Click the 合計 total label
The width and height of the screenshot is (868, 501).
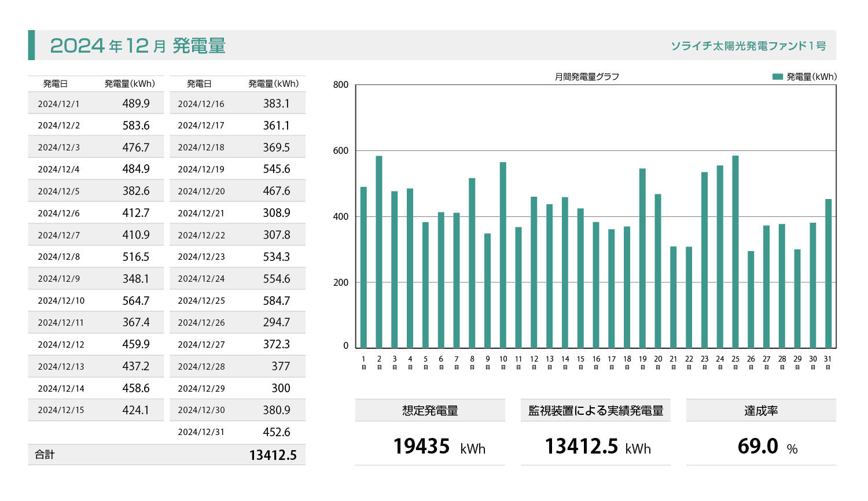point(45,455)
